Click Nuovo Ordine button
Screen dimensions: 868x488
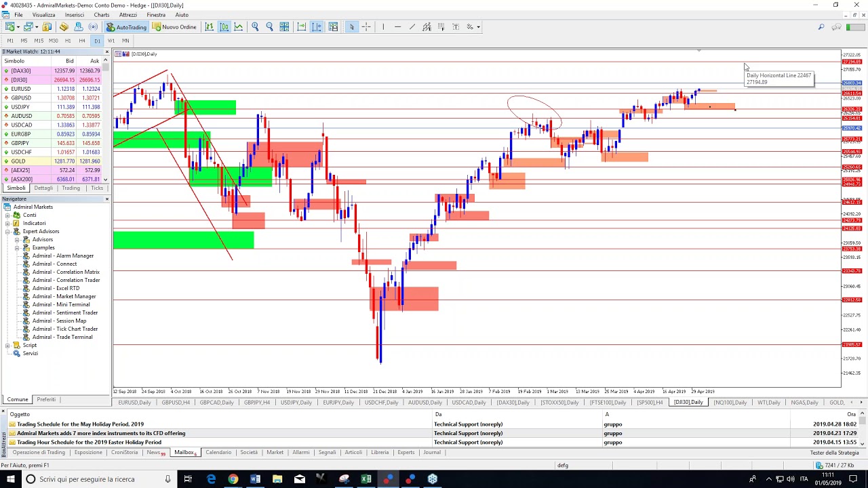[174, 27]
